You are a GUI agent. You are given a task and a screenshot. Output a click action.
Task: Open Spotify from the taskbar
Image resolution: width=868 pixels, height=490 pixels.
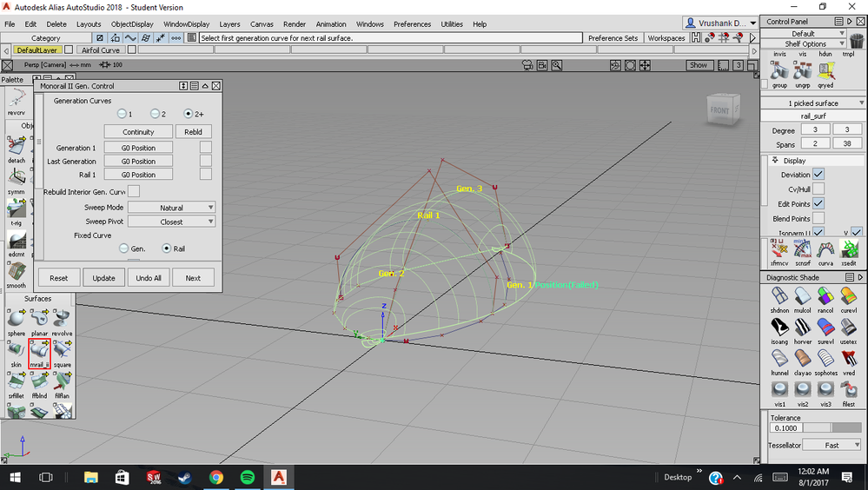tap(248, 477)
